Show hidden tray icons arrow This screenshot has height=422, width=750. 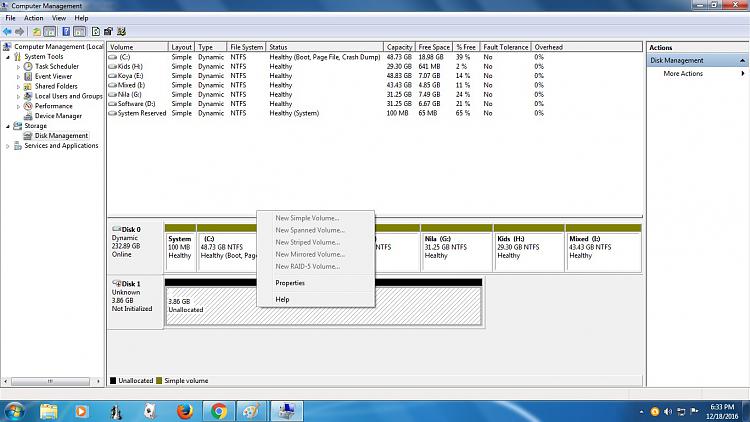[x=641, y=411]
